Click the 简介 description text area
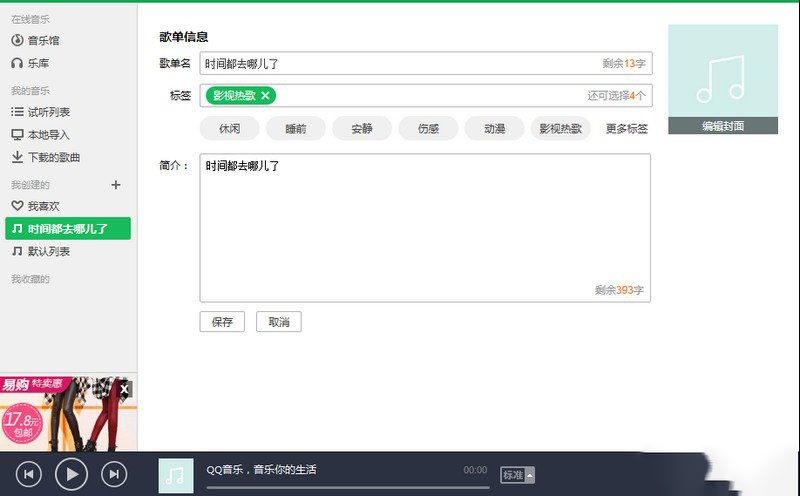The image size is (800, 496). tap(425, 228)
